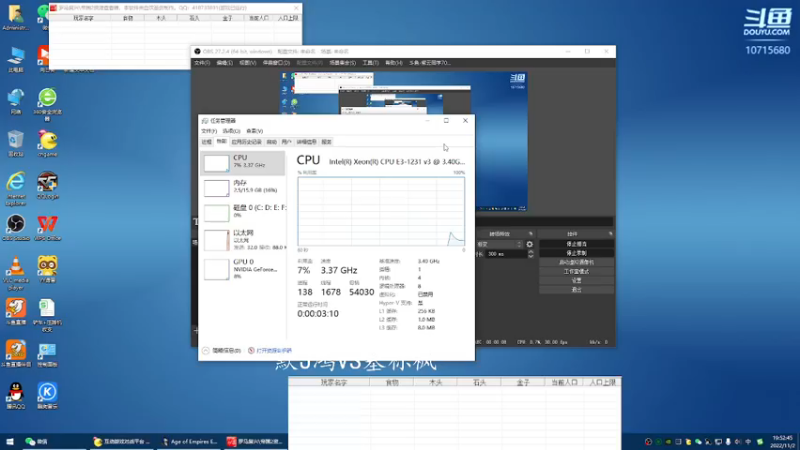
Task: Click Stop Streaming button in OBS
Action: click(x=577, y=244)
